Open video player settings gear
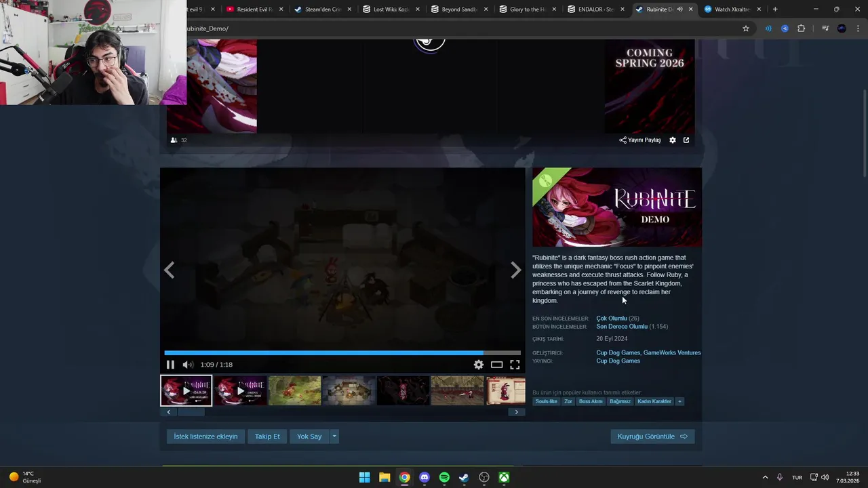Viewport: 868px width, 488px height. click(x=479, y=365)
